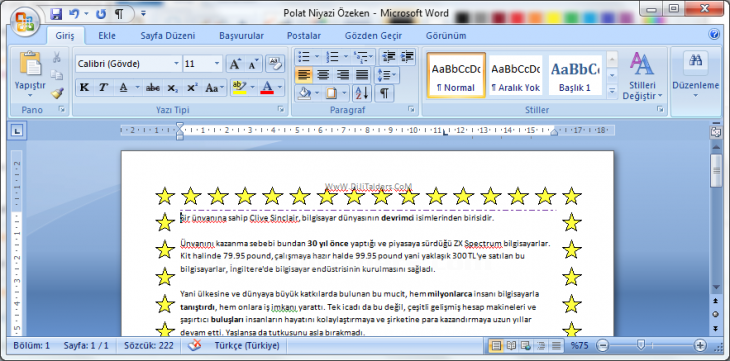Image resolution: width=730 pixels, height=361 pixels.
Task: Shrink the font size
Action: coord(253,64)
